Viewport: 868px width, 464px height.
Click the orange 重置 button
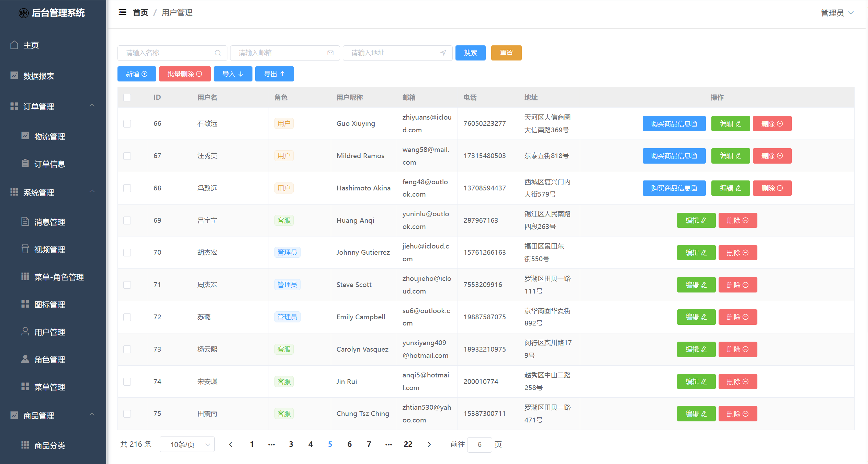tap(506, 53)
